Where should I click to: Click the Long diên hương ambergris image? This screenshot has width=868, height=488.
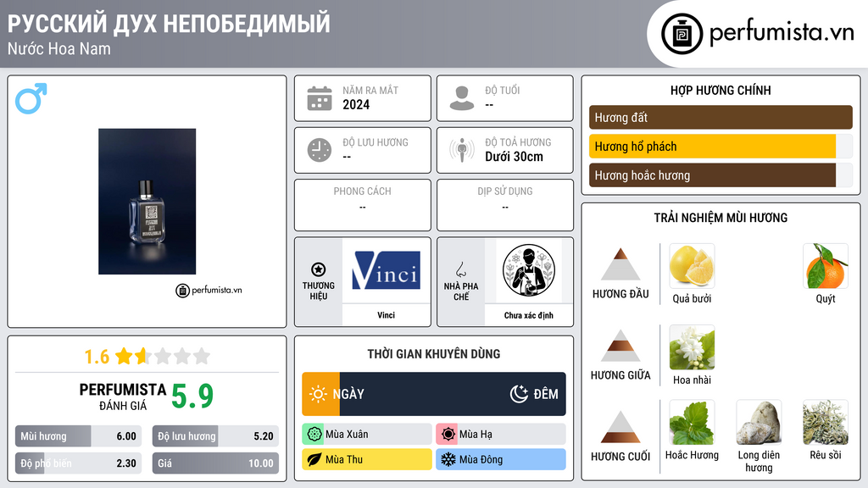click(759, 422)
